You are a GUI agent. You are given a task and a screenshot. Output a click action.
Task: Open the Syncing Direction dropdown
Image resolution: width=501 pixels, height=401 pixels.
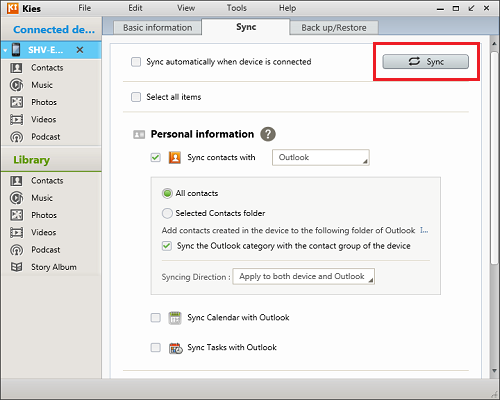[x=303, y=276]
